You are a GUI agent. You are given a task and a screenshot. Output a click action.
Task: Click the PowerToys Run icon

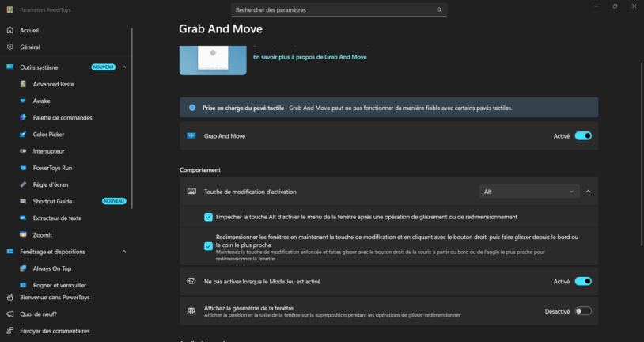point(23,168)
